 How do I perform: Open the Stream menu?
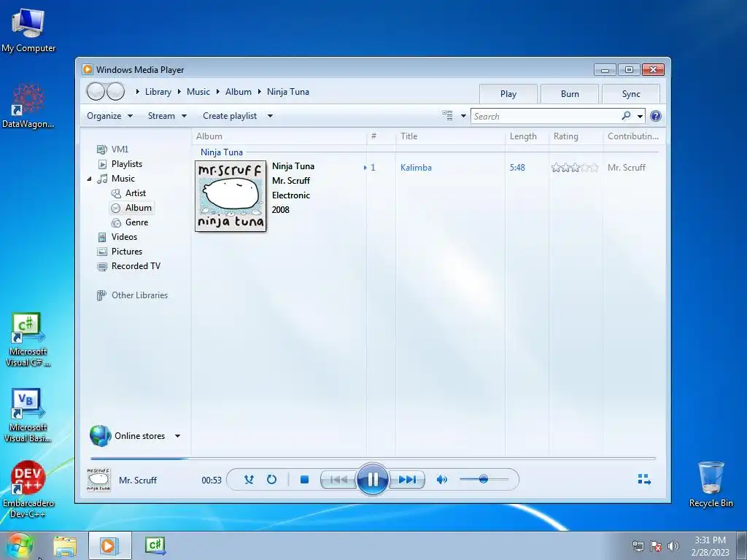167,116
